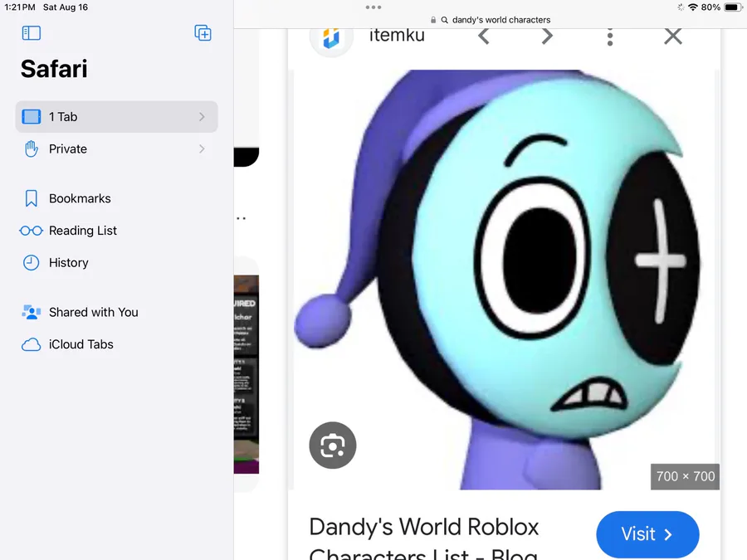Click the padlock icon in the address bar
747x560 pixels.
pyautogui.click(x=433, y=20)
